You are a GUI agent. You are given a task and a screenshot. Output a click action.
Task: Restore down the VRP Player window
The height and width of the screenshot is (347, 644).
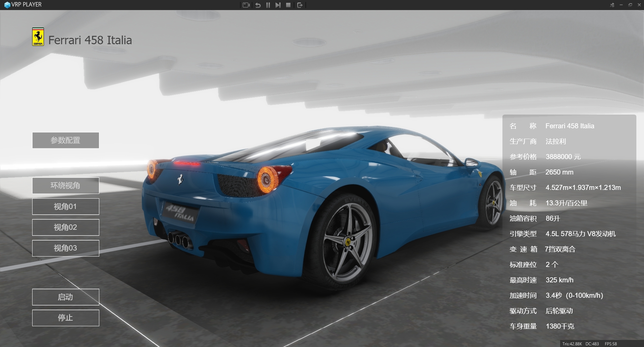630,5
